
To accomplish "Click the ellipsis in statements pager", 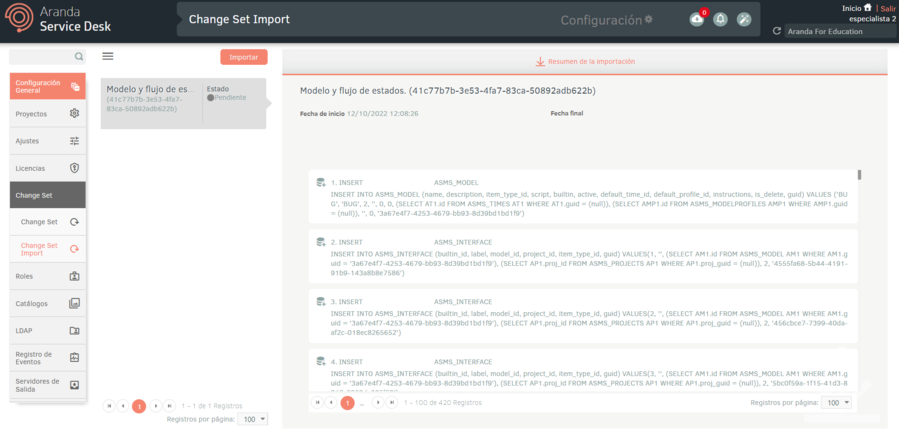I will 362,404.
